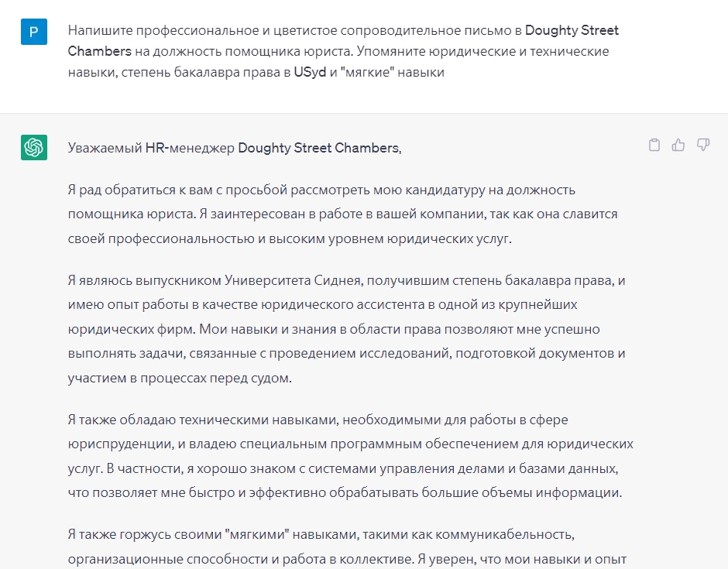Click the blue user avatar P
This screenshot has height=569, width=728.
34,32
